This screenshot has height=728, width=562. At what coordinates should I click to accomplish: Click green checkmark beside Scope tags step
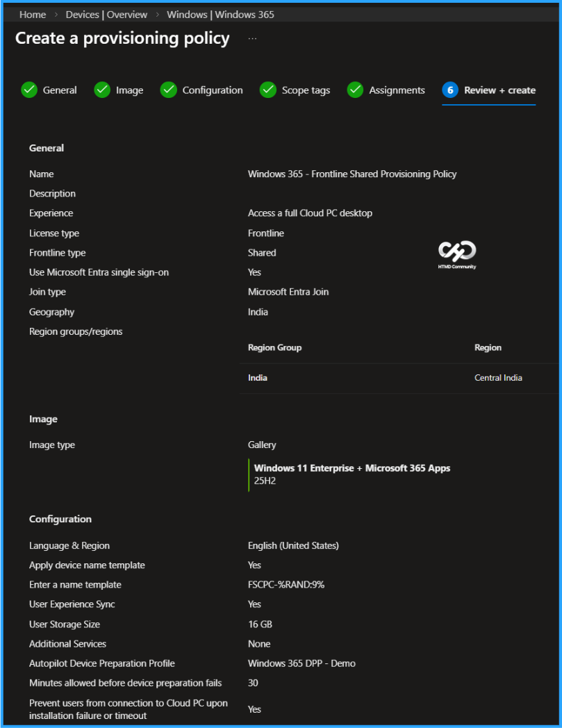[268, 90]
